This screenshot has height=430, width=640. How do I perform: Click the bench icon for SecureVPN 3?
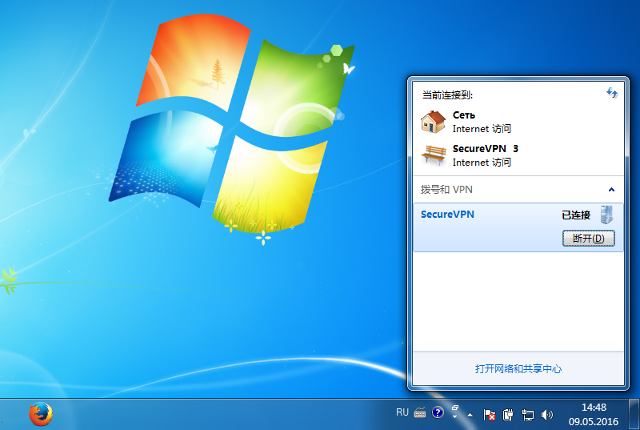[x=433, y=155]
